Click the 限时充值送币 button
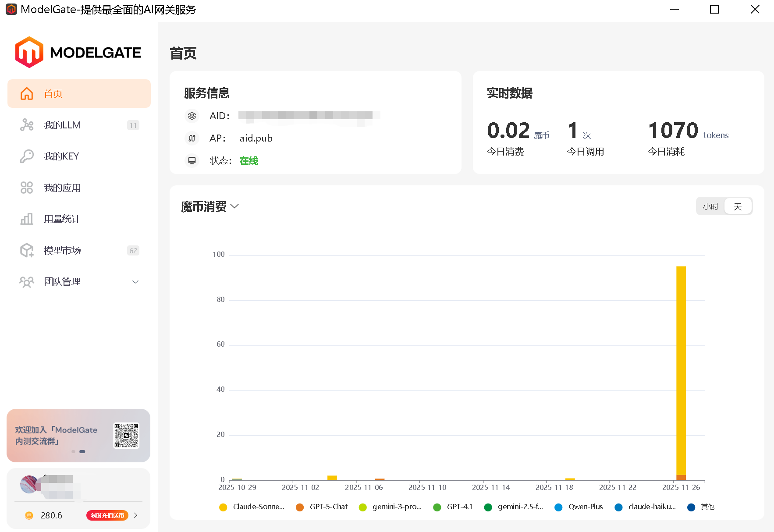The width and height of the screenshot is (774, 532). [x=107, y=515]
